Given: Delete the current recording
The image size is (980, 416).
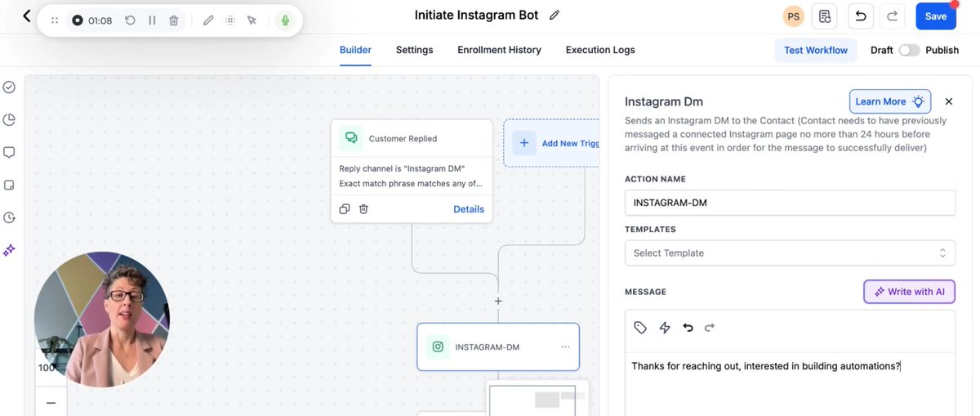Looking at the screenshot, I should 174,20.
